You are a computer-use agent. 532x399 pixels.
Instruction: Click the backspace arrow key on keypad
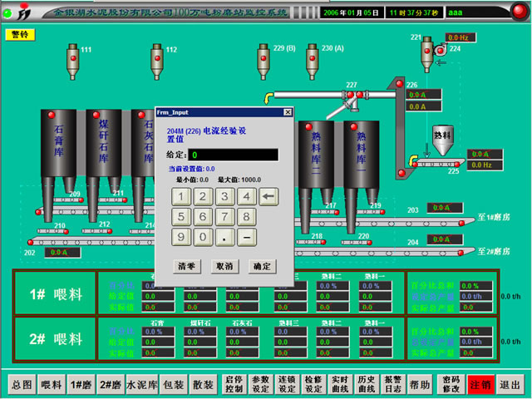[268, 197]
